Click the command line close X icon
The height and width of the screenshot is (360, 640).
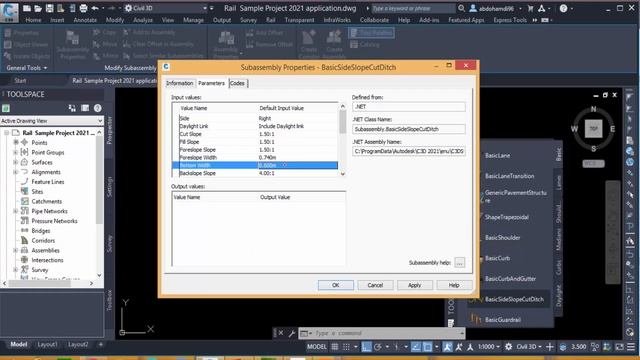point(281,333)
